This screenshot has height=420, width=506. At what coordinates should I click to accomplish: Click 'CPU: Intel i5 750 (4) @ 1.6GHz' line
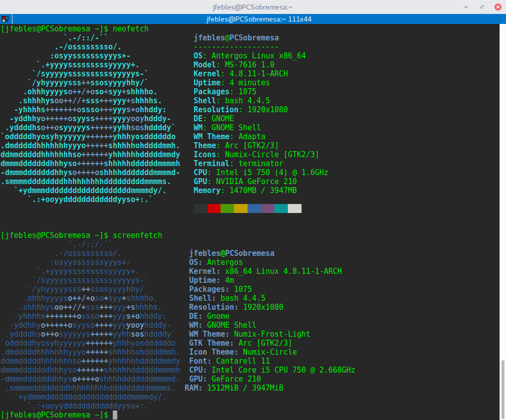pos(261,173)
